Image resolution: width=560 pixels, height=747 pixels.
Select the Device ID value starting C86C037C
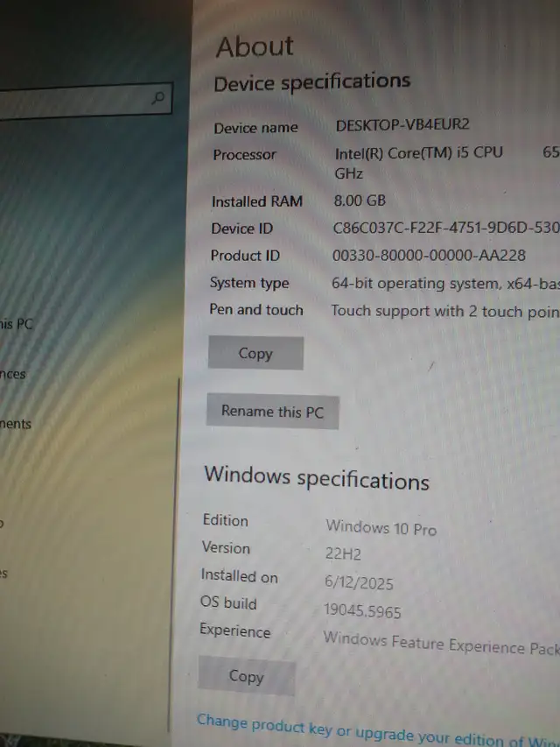coord(445,228)
